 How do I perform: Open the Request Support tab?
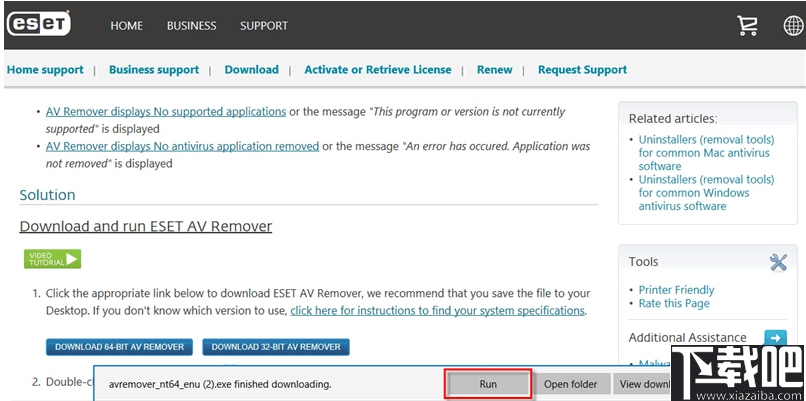click(x=582, y=70)
